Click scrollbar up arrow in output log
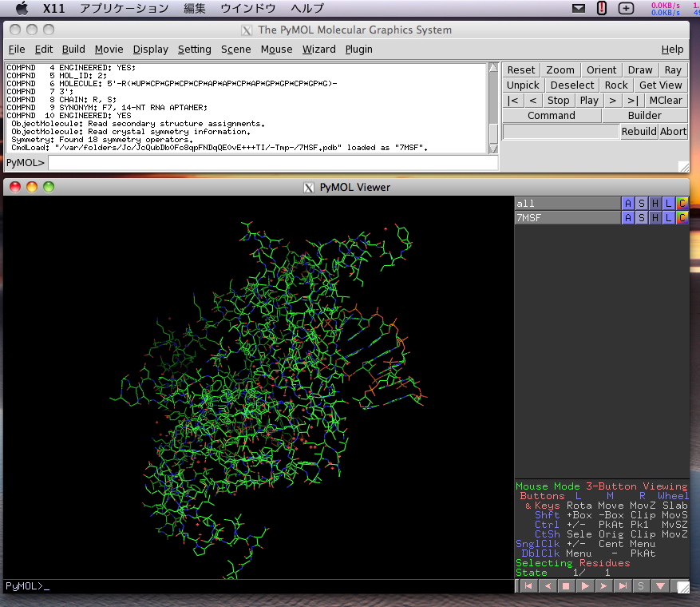The height and width of the screenshot is (607, 700). click(x=493, y=67)
